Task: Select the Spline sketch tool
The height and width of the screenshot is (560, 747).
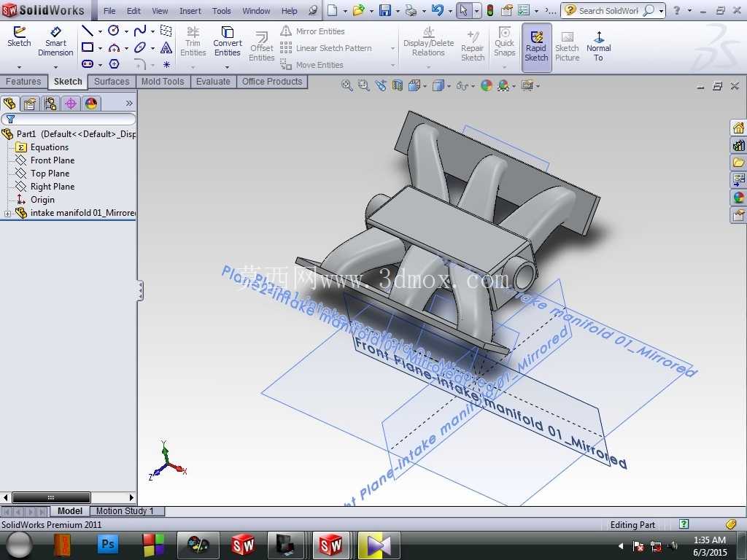Action: (x=139, y=31)
